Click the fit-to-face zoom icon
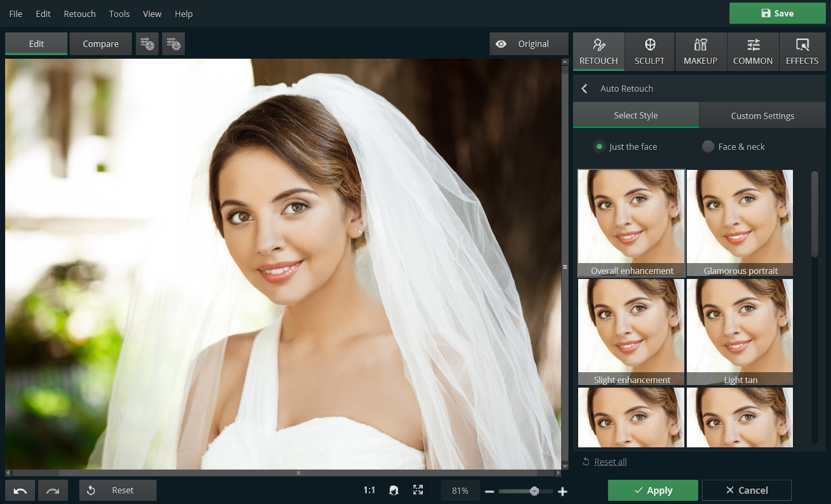The height and width of the screenshot is (504, 831). [394, 490]
